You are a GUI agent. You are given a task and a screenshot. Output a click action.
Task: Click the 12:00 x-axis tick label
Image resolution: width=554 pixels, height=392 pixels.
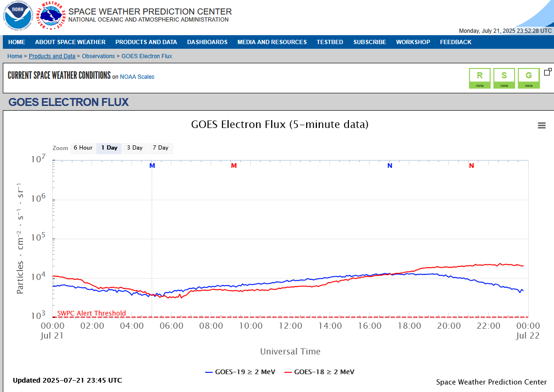tap(291, 326)
